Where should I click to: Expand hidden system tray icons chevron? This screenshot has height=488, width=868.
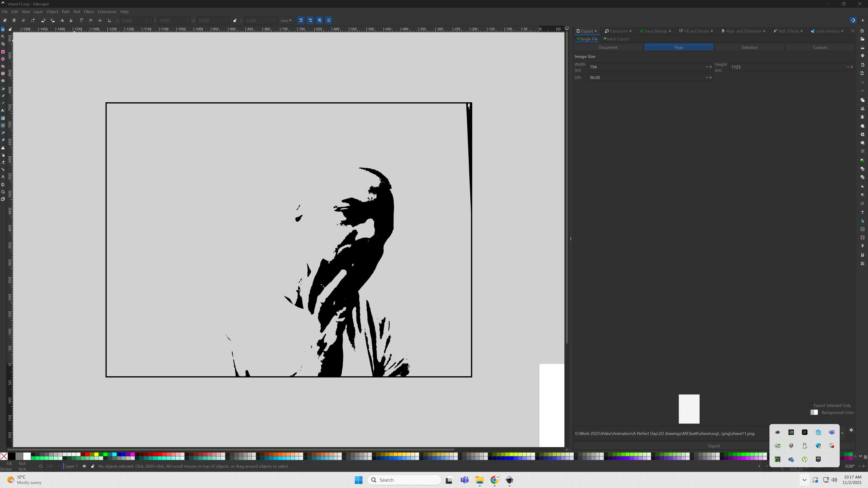point(804,480)
